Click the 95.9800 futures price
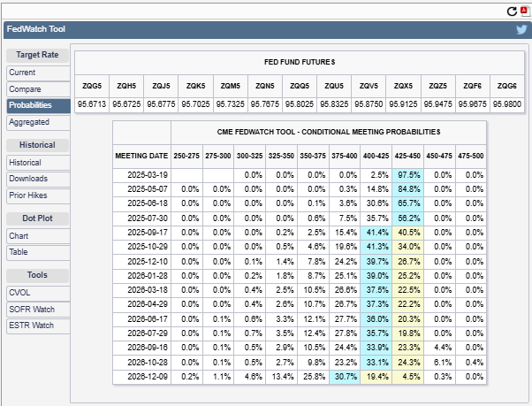Viewport: 532px width, 406px height. (x=507, y=104)
